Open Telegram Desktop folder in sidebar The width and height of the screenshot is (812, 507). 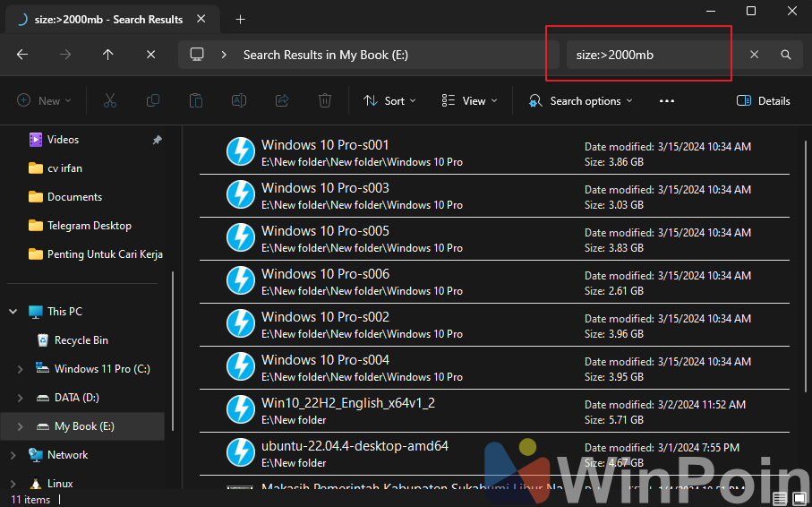(89, 226)
